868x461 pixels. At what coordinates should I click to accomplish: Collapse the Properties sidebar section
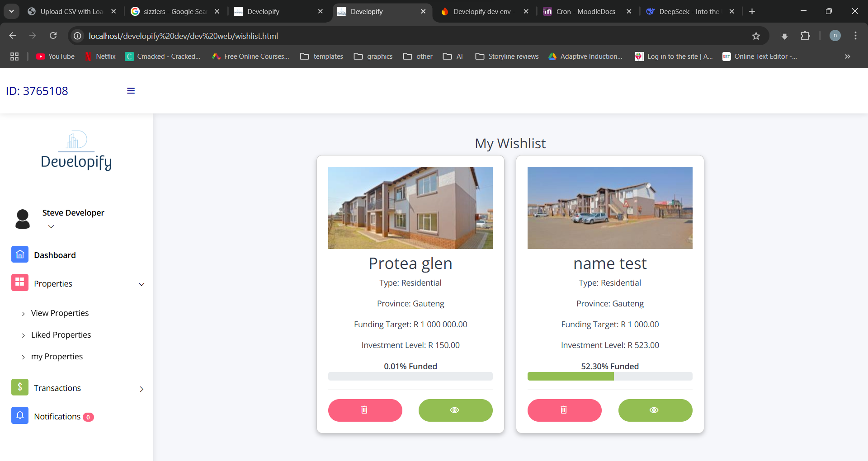click(x=142, y=284)
